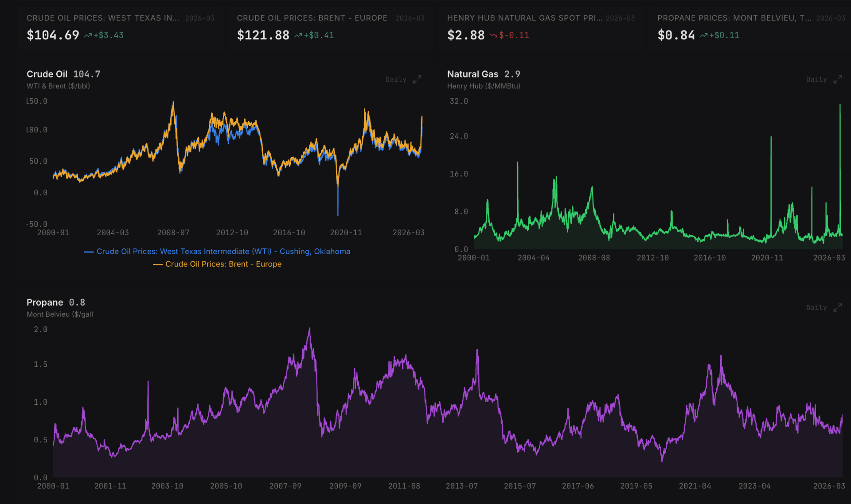
Task: Open the Daily interval selector on Natural Gas
Action: click(x=816, y=79)
